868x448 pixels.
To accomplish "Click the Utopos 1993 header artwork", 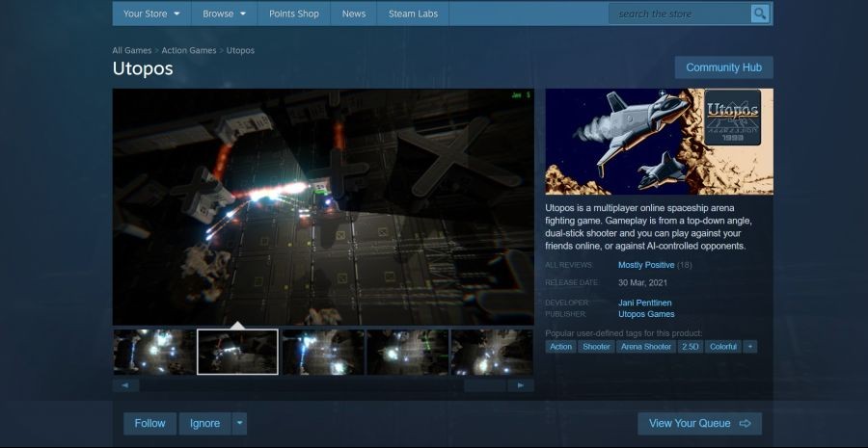I will 659,142.
